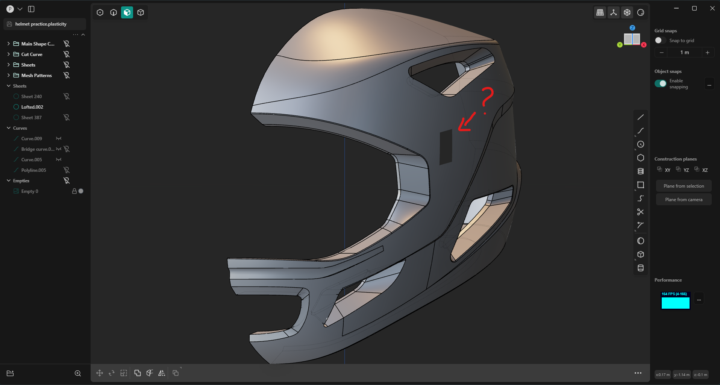Select Bridge curve item in outliner

(x=38, y=149)
